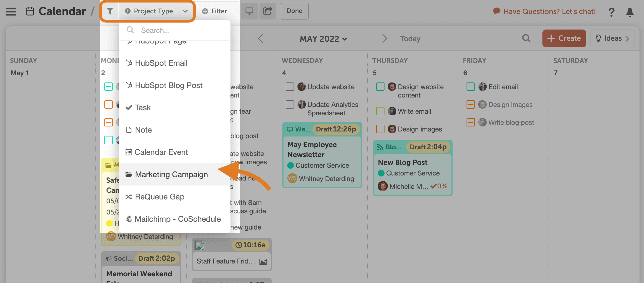Click the Create button

[x=564, y=38]
